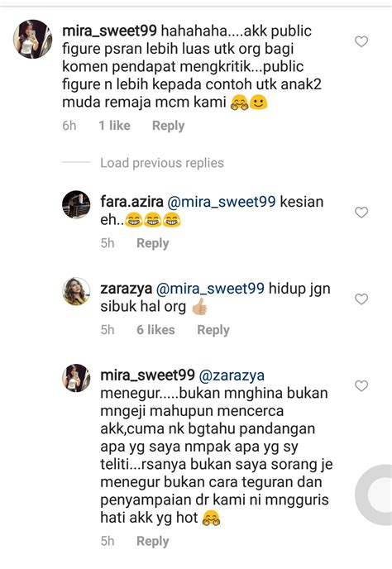Viewport: 392px width, 569px height.
Task: Open zarazya's profile avatar
Action: coord(76,291)
